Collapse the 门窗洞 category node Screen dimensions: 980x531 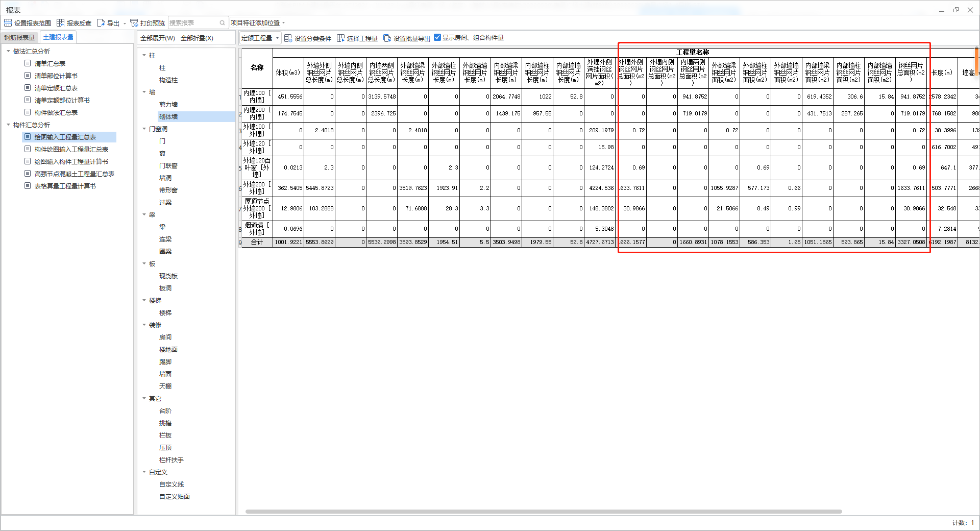(144, 129)
